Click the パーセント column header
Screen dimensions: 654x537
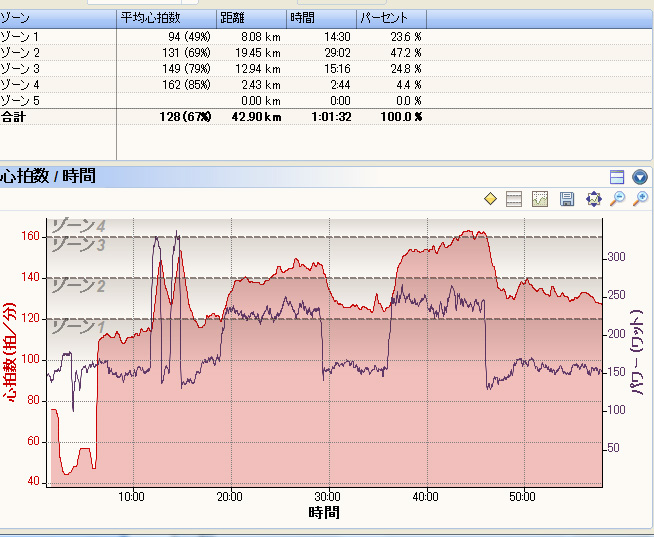(x=392, y=18)
